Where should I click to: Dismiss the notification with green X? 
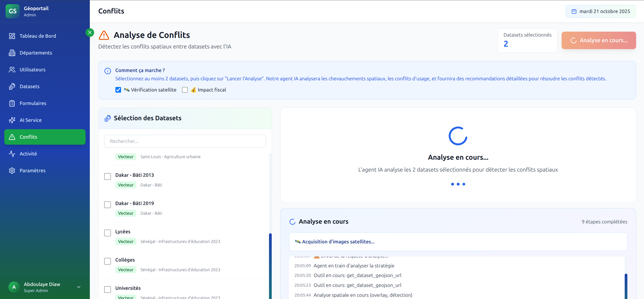tap(90, 32)
